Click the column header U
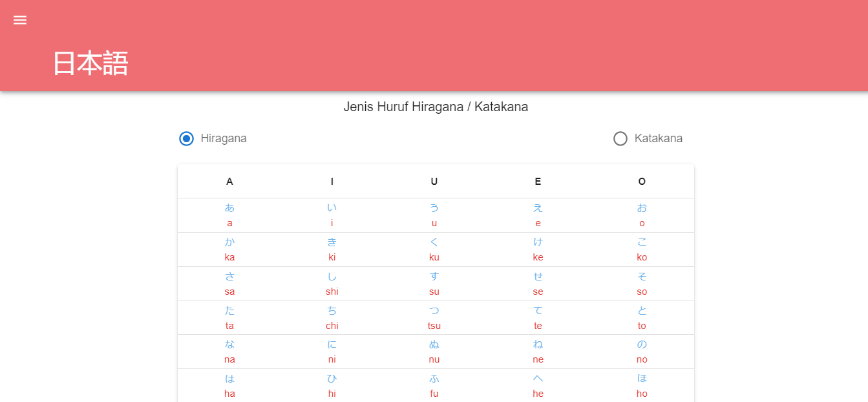 (434, 182)
